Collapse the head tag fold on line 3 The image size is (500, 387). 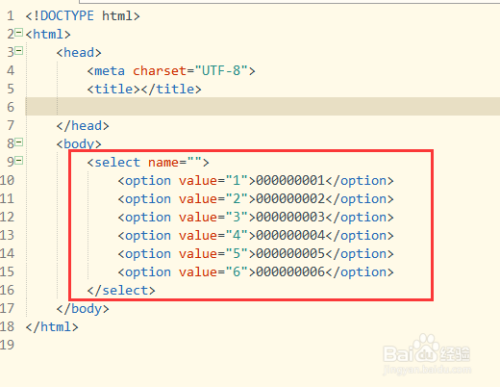(19, 51)
